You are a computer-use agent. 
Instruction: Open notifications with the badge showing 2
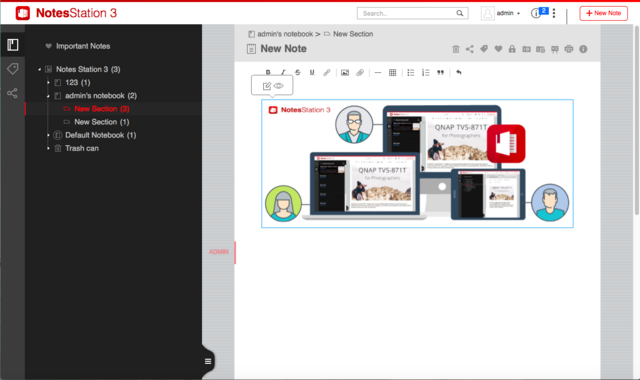539,13
